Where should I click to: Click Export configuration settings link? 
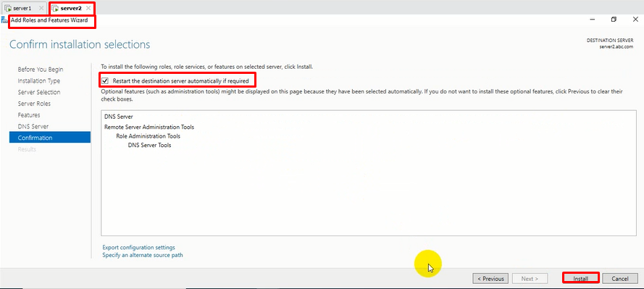coord(139,248)
